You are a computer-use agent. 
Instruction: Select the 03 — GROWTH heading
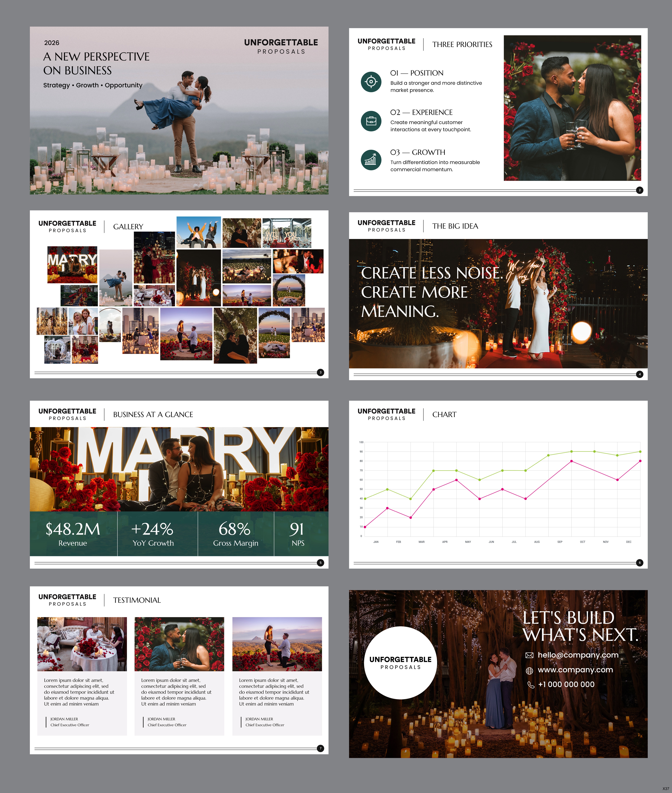[417, 152]
